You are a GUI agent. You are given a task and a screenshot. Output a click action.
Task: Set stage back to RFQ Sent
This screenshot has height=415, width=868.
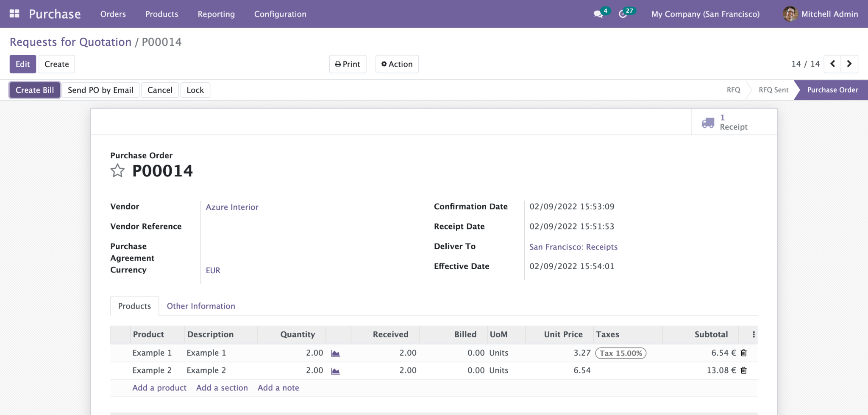(x=773, y=90)
